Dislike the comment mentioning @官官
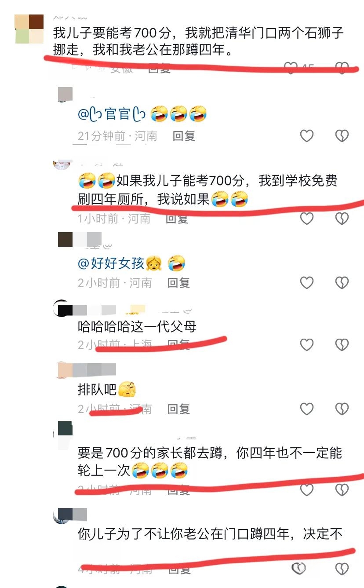 pos(342,136)
